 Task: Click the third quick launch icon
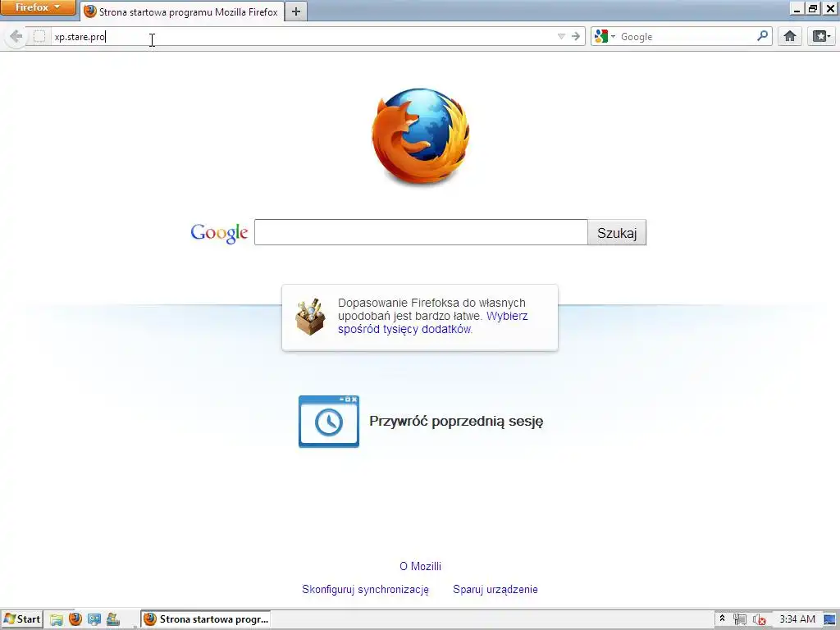[94, 619]
